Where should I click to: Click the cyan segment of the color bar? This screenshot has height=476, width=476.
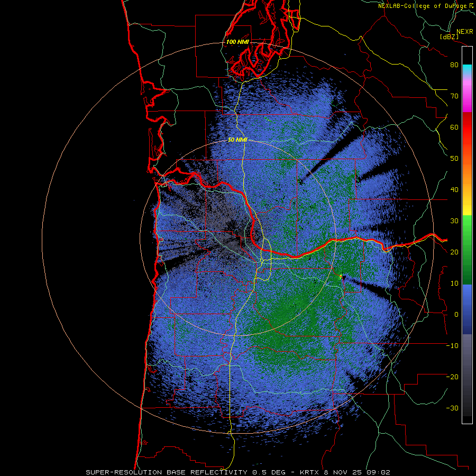click(467, 69)
